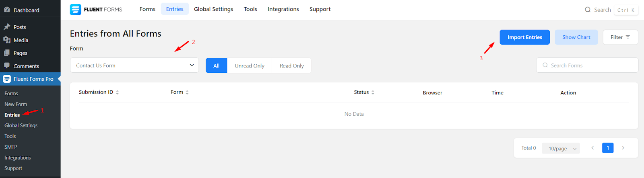Click the top-right Search magnifier icon
Image resolution: width=644 pixels, height=178 pixels.
tap(588, 10)
